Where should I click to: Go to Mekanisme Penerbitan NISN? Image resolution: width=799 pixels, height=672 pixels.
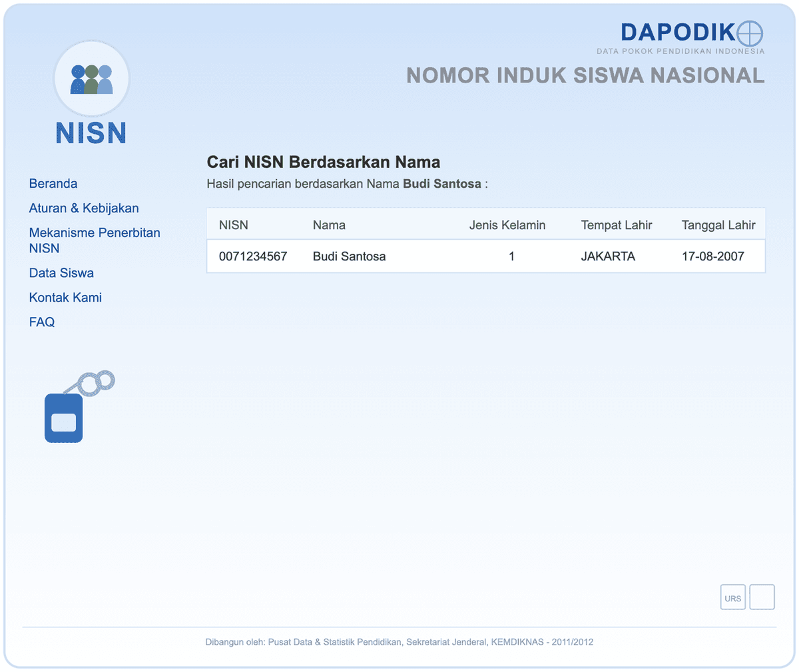pyautogui.click(x=95, y=240)
